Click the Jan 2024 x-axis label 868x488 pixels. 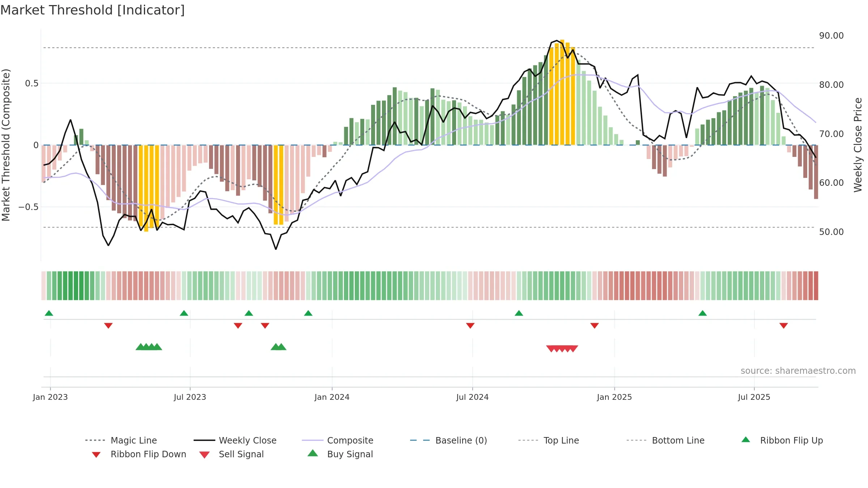click(x=332, y=397)
